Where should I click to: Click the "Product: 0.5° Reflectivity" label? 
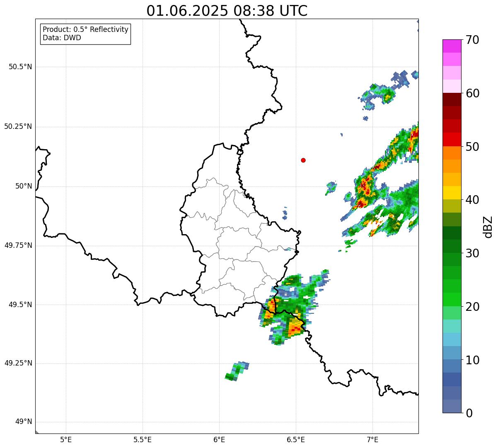click(85, 29)
